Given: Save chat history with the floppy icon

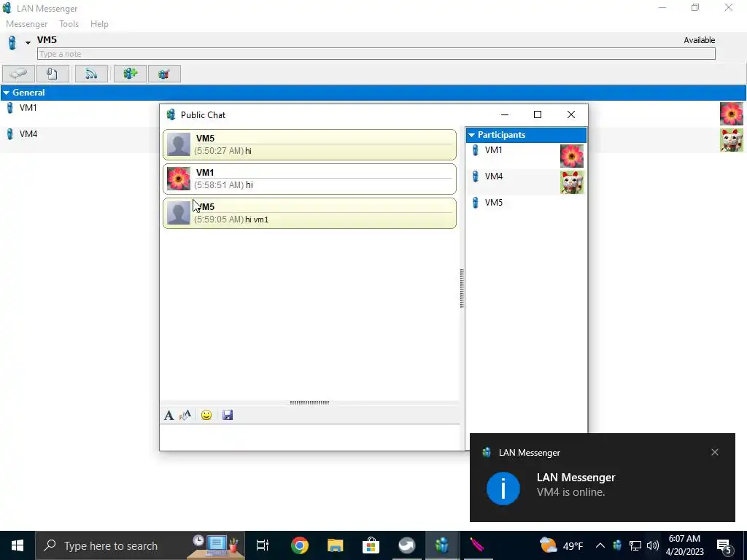Looking at the screenshot, I should pyautogui.click(x=228, y=415).
